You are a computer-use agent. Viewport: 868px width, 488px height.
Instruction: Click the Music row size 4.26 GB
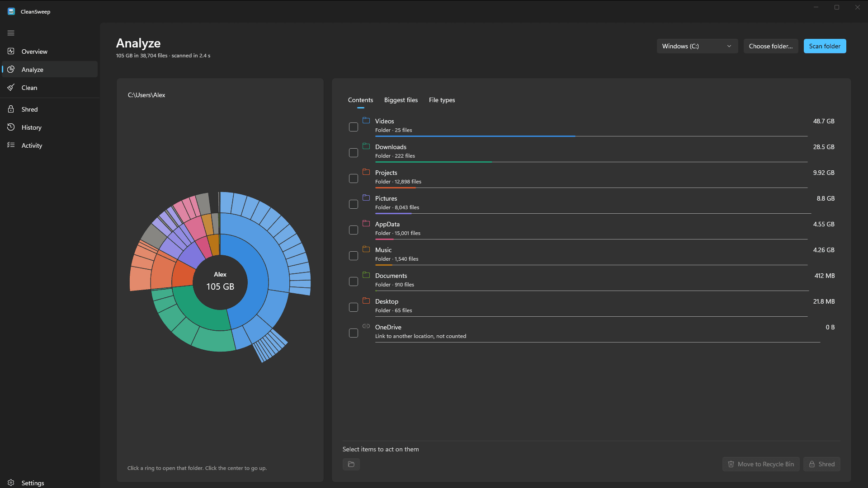click(x=824, y=250)
